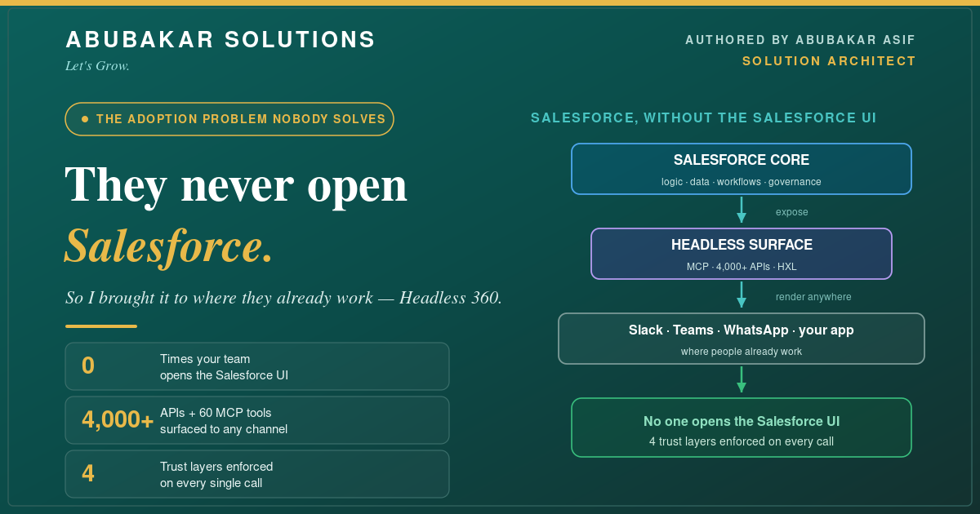
Task: Click the lone "4" statistic number in the trust layers card
Action: click(88, 473)
